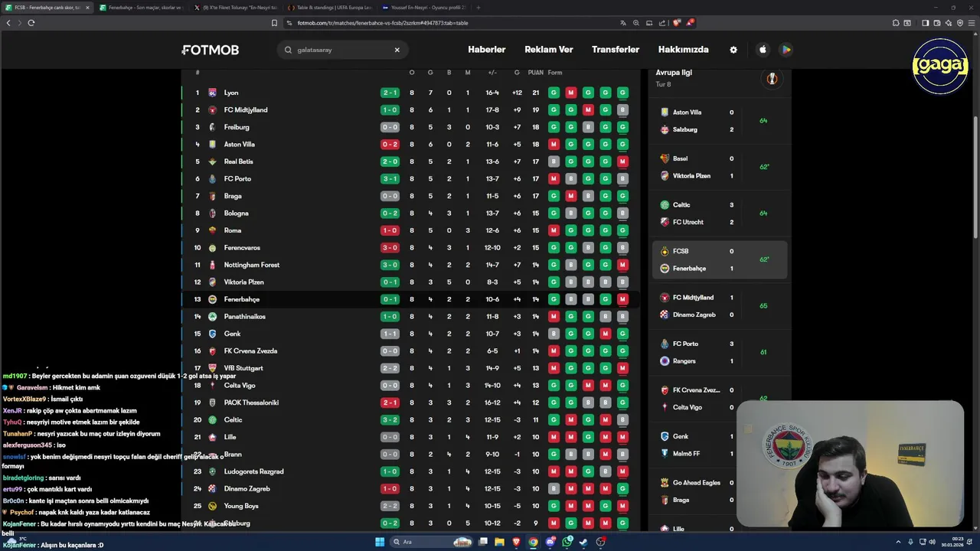Open the Windows Start menu
This screenshot has height=551, width=980.
coord(379,542)
